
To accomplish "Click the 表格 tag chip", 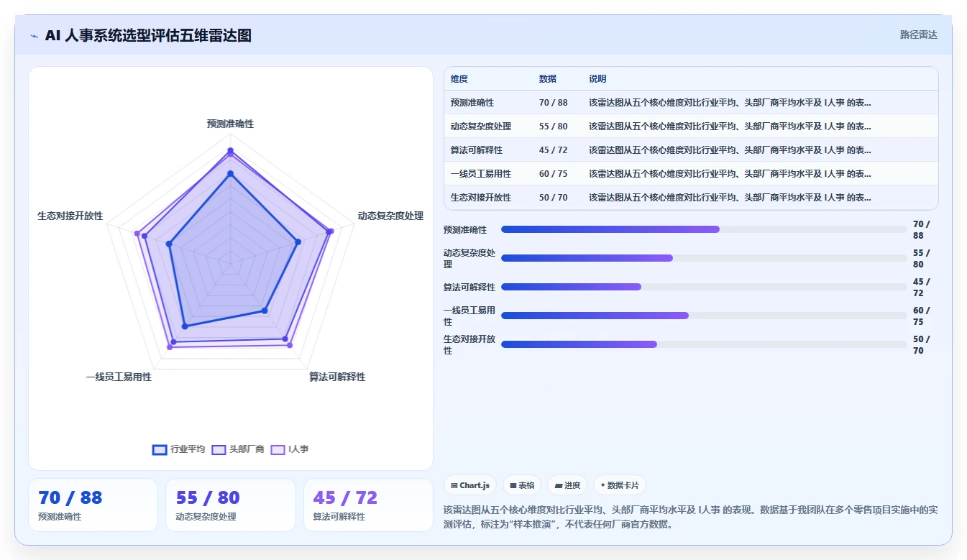I will (x=522, y=485).
